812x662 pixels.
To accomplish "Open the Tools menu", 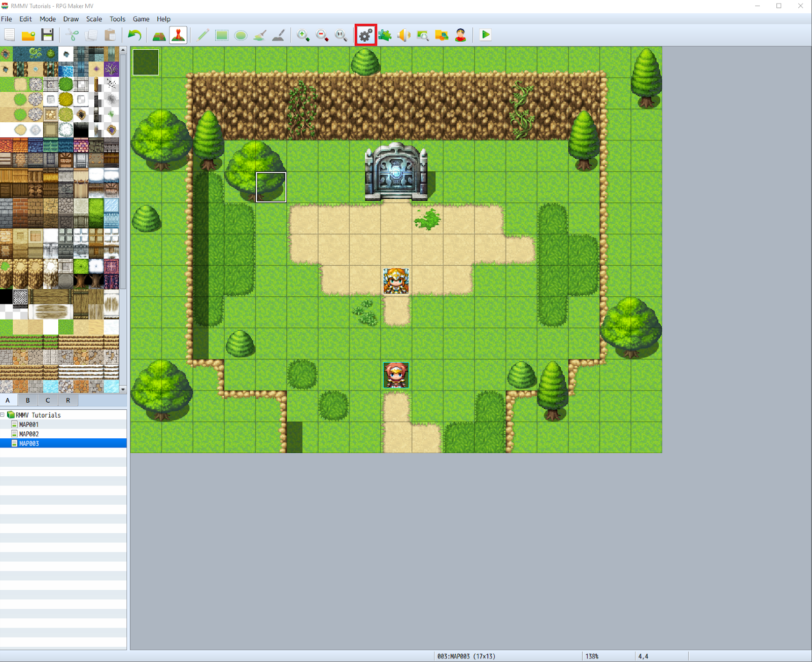I will [117, 19].
